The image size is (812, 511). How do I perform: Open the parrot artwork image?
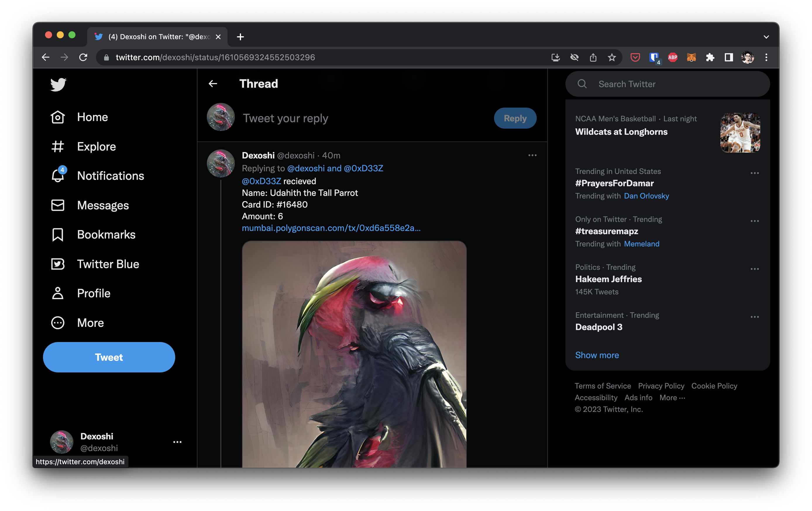(x=354, y=354)
